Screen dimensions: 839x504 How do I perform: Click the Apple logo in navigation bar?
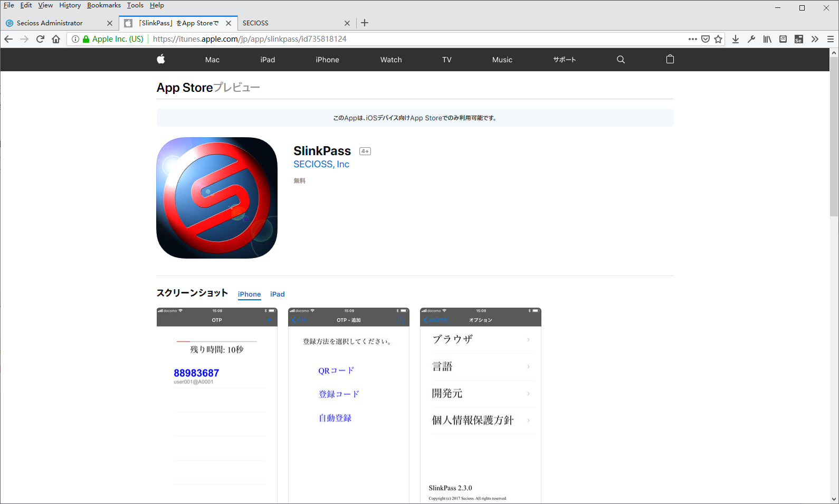161,60
